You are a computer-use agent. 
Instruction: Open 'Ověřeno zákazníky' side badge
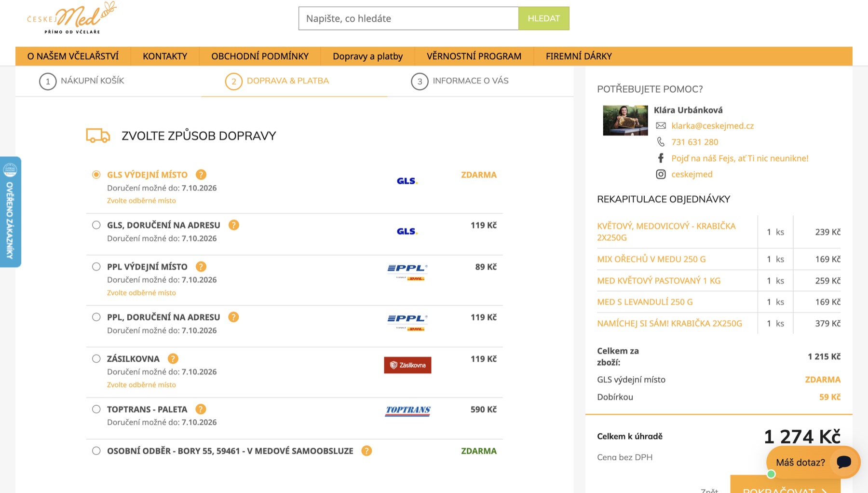point(10,212)
